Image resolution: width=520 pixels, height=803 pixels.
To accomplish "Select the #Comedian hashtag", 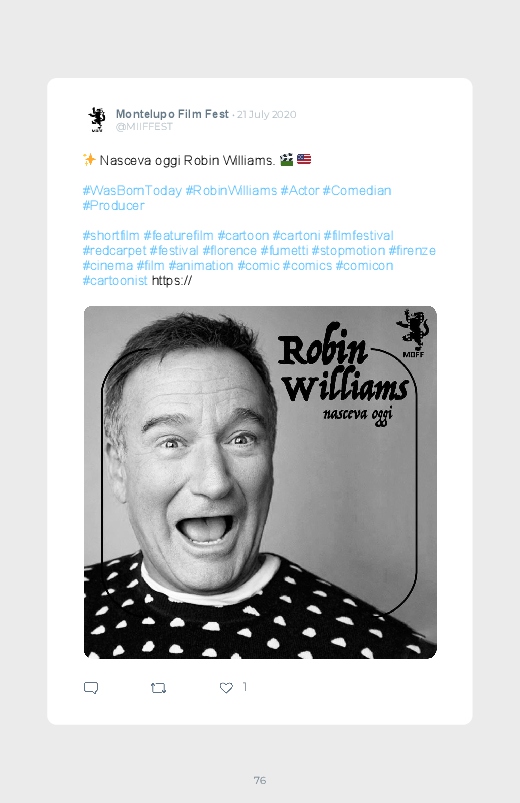I will (357, 191).
